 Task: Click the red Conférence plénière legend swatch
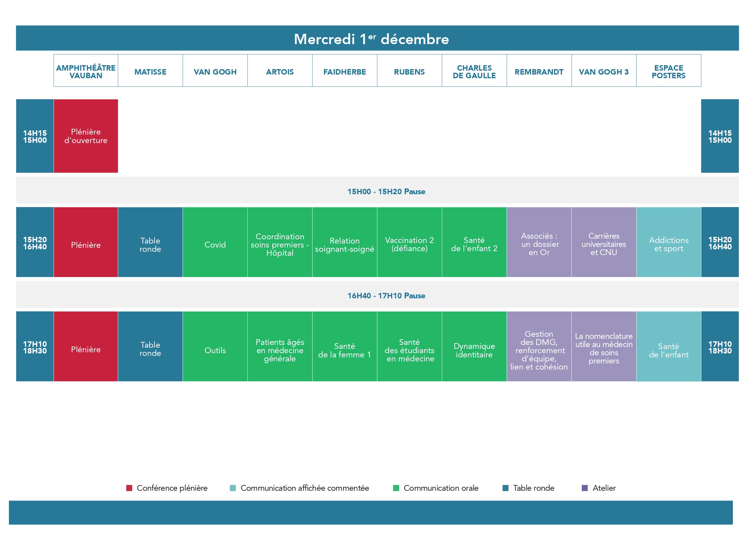(129, 488)
